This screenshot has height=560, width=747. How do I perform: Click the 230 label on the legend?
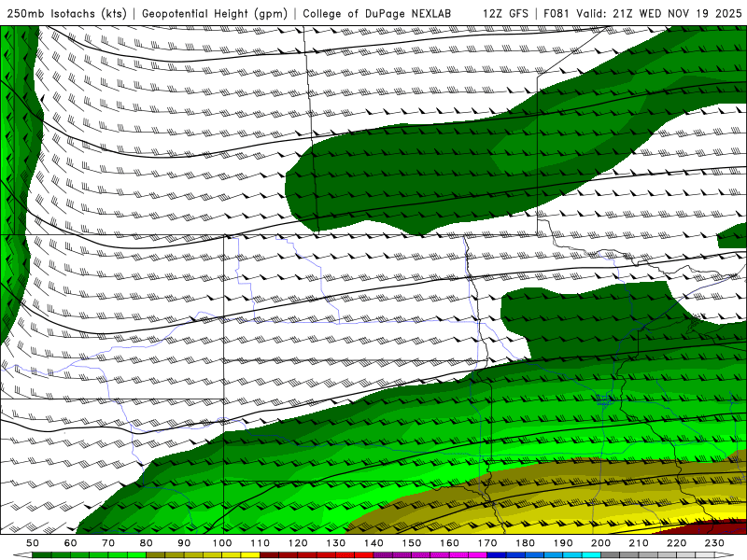[714, 543]
